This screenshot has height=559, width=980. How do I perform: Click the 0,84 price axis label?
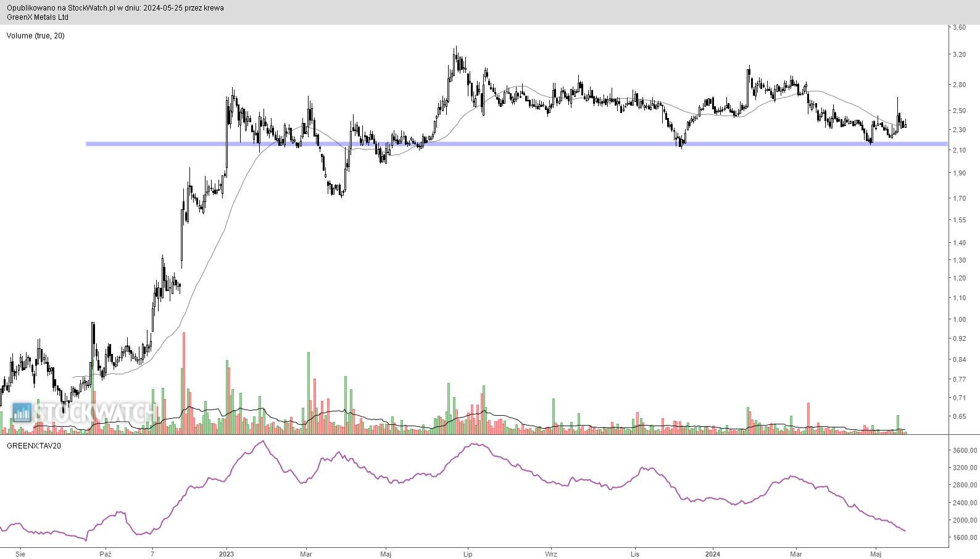(959, 359)
